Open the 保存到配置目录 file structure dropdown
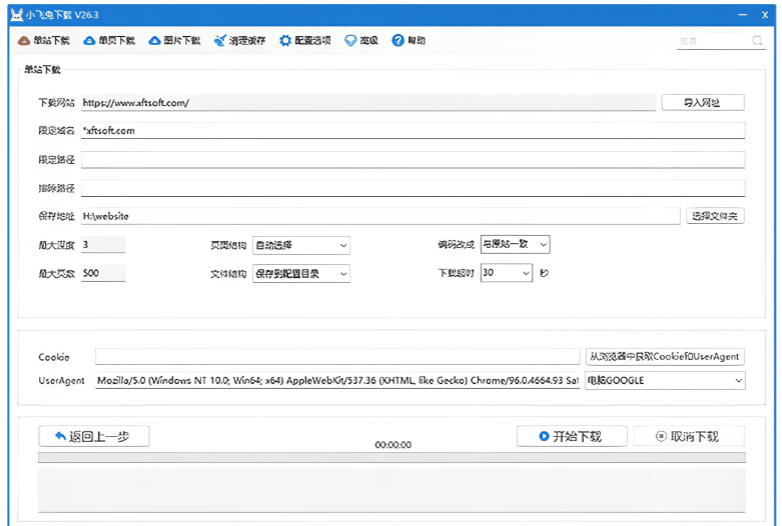This screenshot has width=782, height=526. (x=343, y=273)
